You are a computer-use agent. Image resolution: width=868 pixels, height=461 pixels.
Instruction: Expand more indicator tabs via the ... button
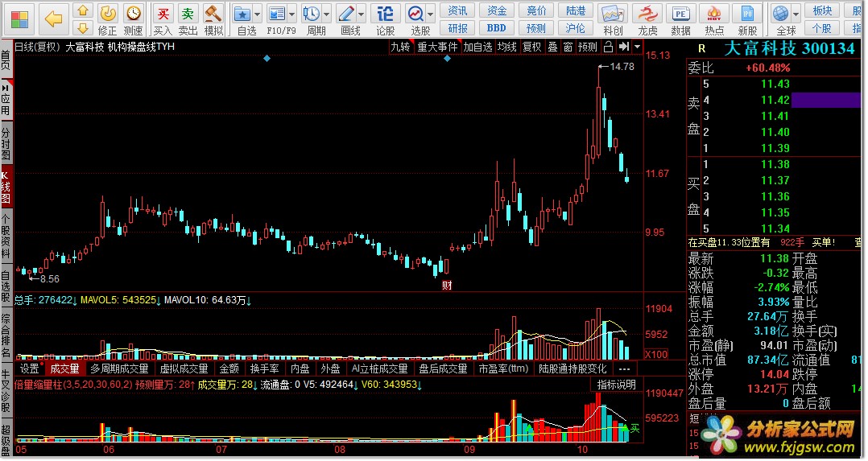tap(625, 368)
